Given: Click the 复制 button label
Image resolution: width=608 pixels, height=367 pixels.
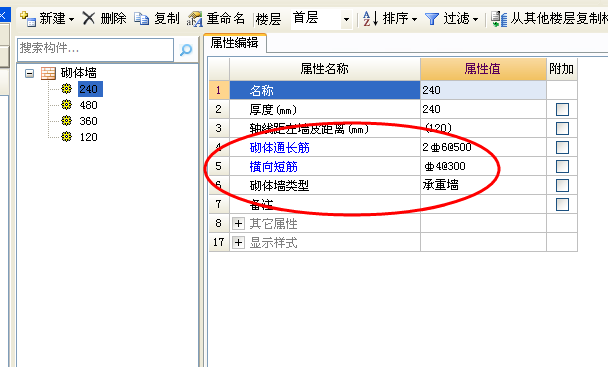Looking at the screenshot, I should pyautogui.click(x=167, y=18).
